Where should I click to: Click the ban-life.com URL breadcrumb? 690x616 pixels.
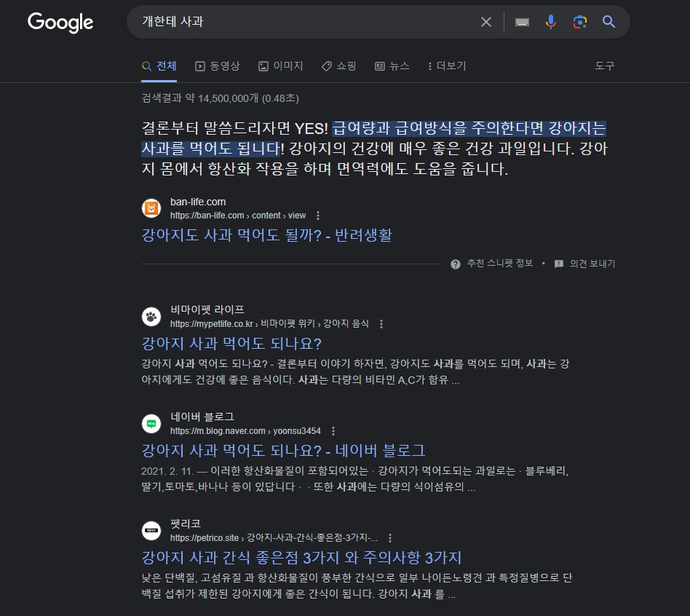pyautogui.click(x=238, y=216)
